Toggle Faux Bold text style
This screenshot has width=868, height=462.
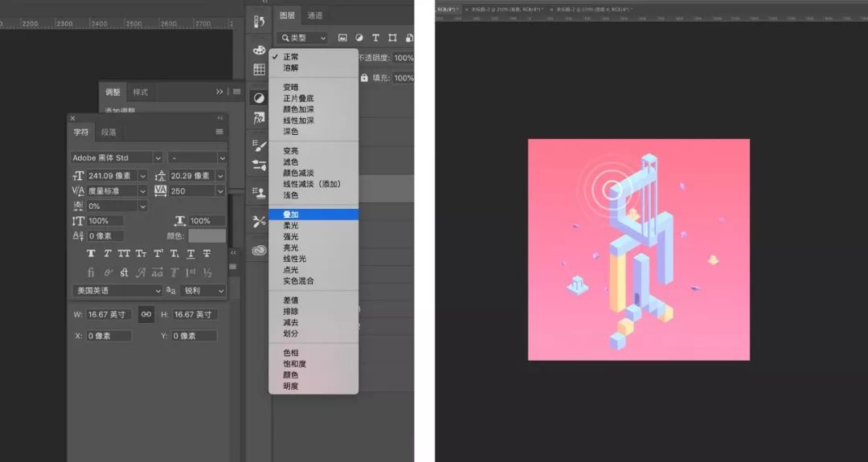[x=91, y=253]
